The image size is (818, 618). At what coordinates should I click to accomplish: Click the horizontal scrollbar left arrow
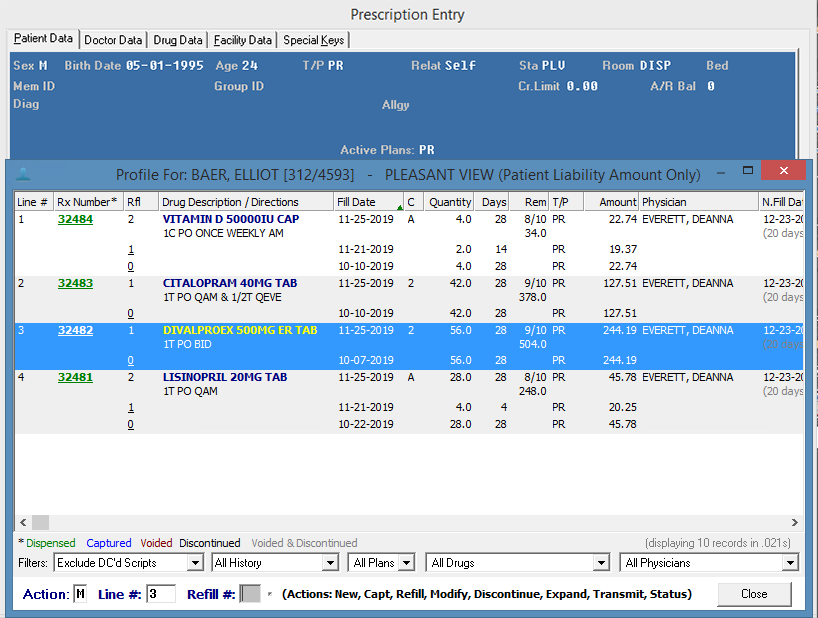point(22,522)
